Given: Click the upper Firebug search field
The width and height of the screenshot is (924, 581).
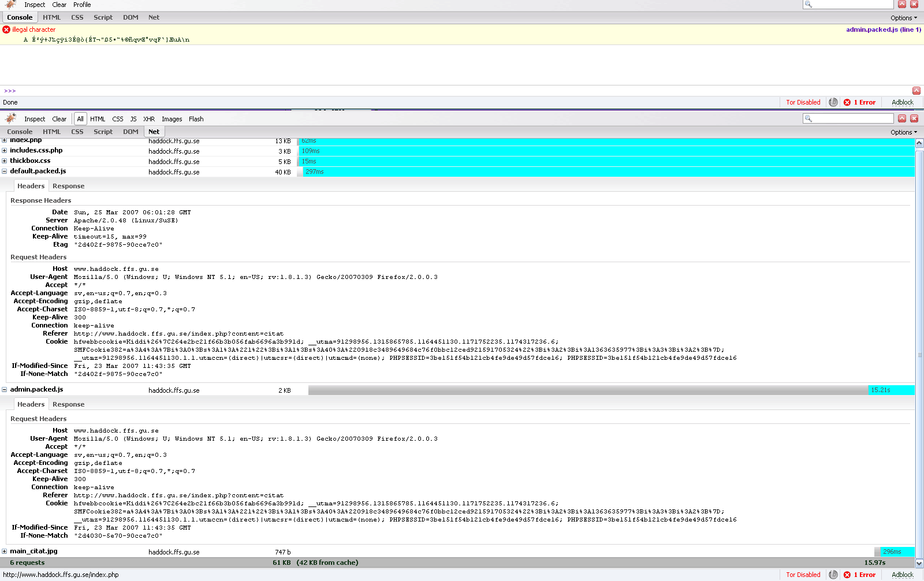Looking at the screenshot, I should coord(848,4).
